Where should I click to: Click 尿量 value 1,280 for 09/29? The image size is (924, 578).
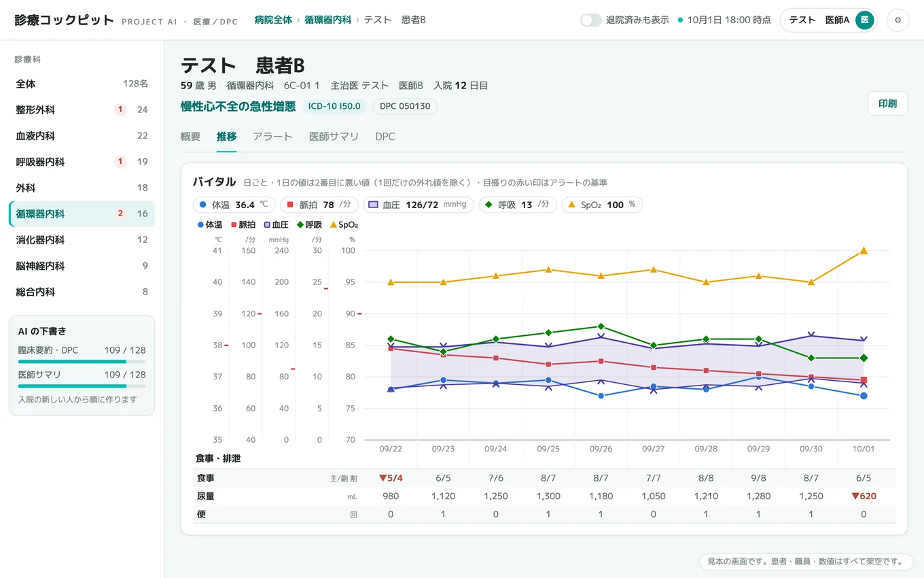click(x=758, y=496)
